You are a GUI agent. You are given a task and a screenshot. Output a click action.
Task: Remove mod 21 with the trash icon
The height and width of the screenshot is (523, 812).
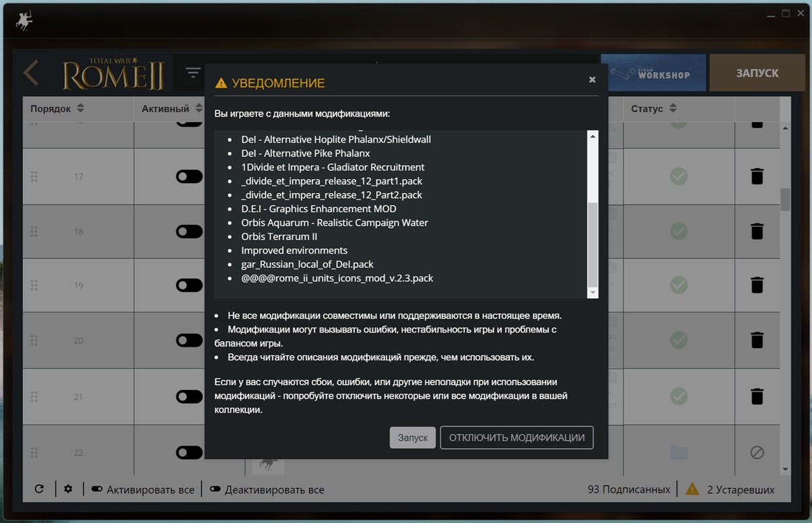[x=757, y=396]
